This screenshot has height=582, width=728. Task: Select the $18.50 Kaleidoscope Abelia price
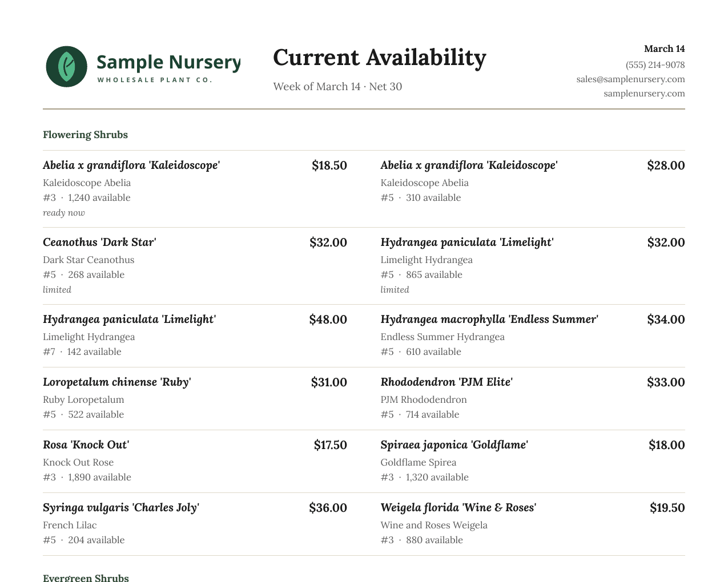pos(329,165)
